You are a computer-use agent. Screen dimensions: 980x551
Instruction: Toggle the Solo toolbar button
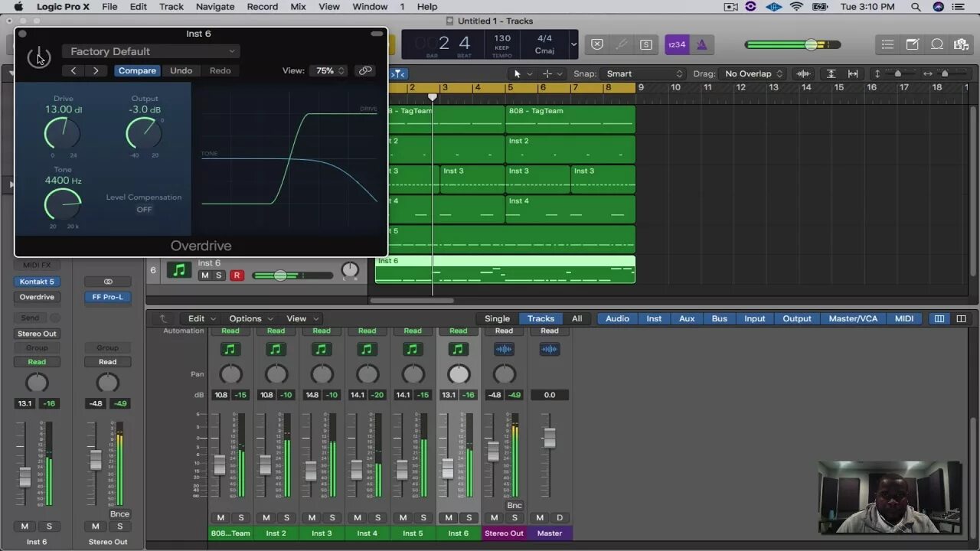646,44
